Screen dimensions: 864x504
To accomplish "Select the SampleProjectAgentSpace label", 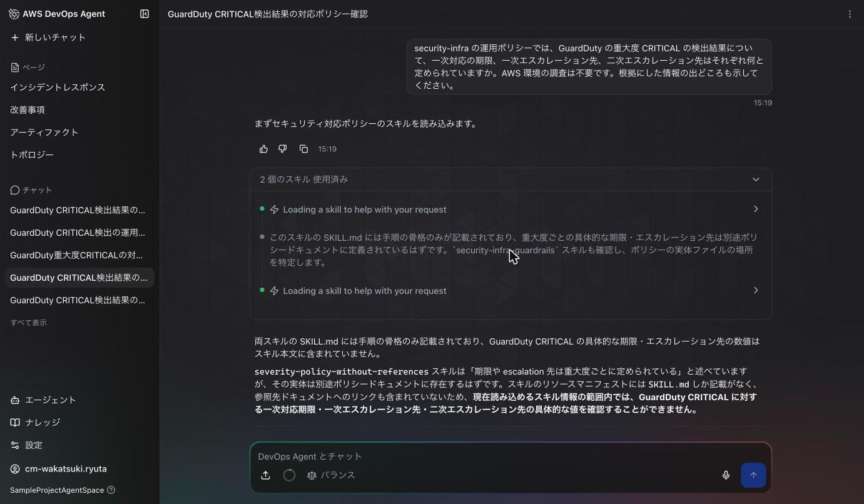I will tap(57, 490).
